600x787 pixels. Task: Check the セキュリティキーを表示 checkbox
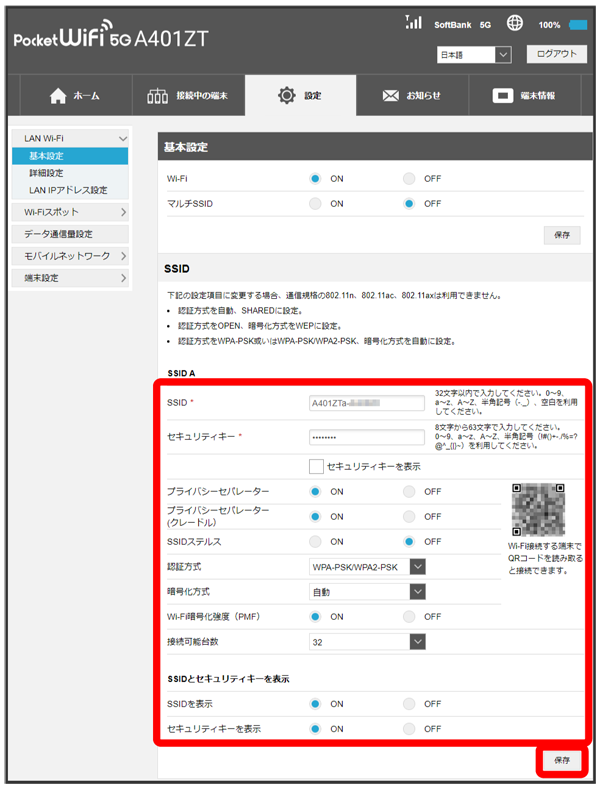click(x=316, y=466)
